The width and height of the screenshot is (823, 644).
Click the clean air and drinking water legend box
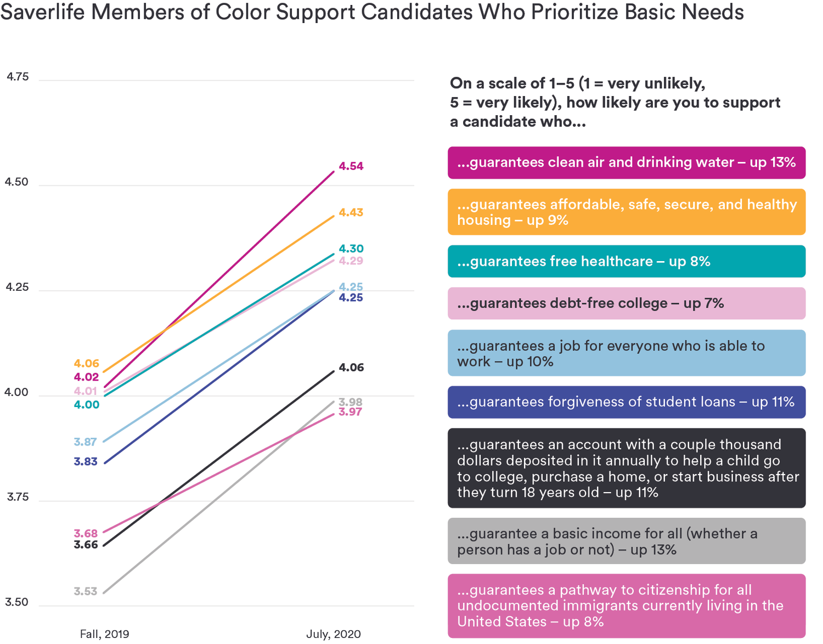pos(626,162)
